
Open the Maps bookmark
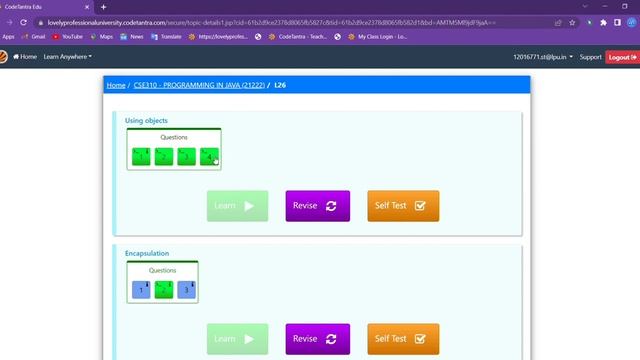[102, 37]
